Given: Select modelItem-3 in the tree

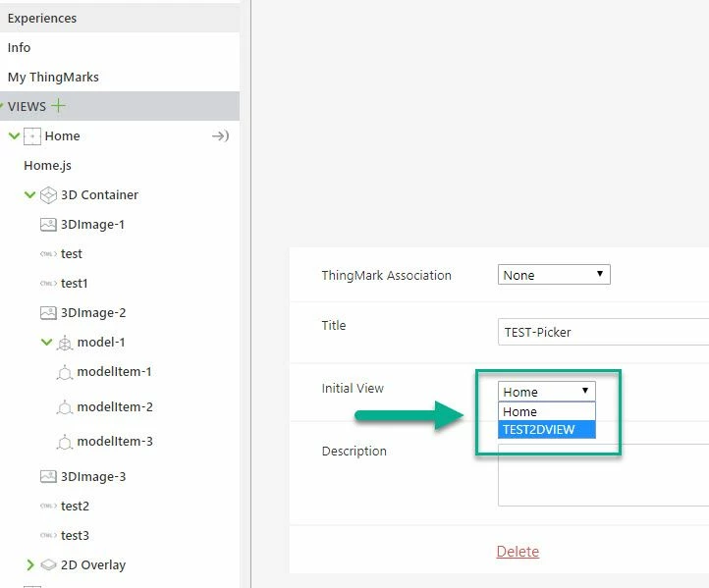Looking at the screenshot, I should pos(115,441).
